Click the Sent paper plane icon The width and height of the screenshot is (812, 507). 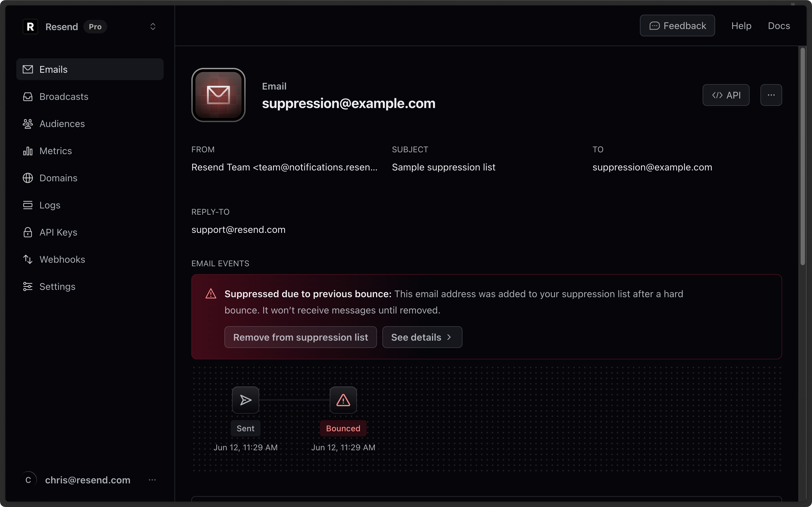[x=245, y=400]
